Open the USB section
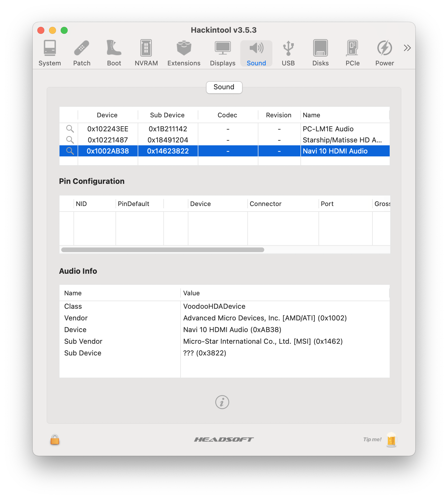 [x=288, y=53]
